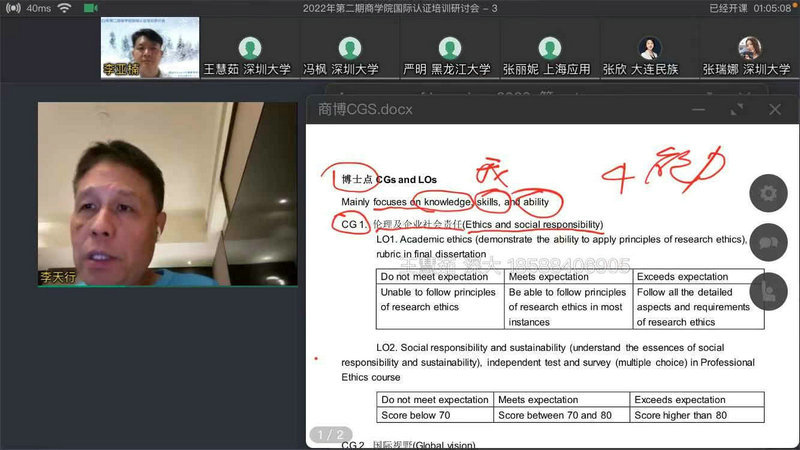Minimize the 商博CGS.docx document panel
The image size is (800, 450).
(x=701, y=109)
